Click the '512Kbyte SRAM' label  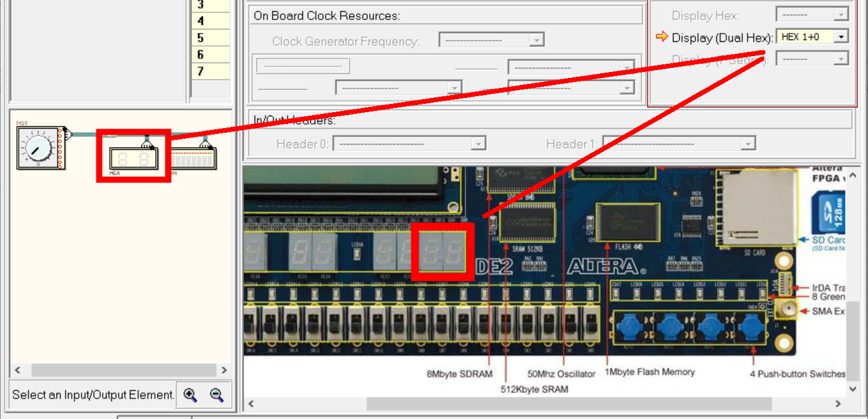click(534, 389)
